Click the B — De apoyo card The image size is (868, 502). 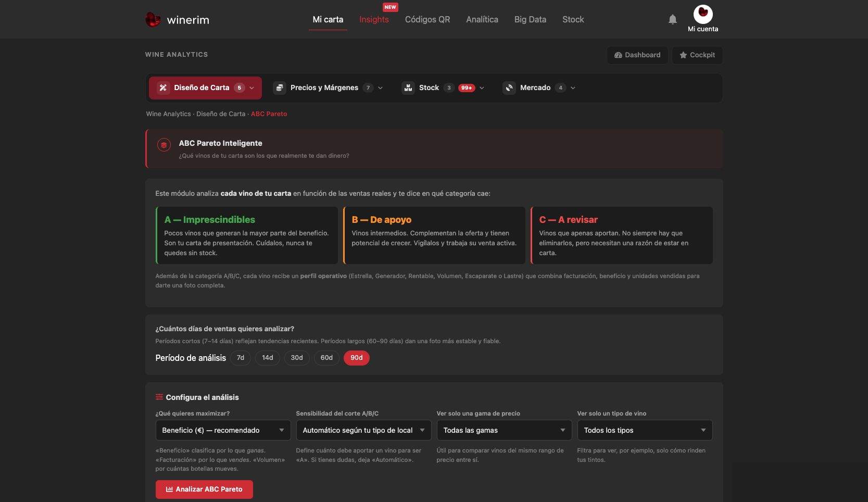[x=434, y=235]
